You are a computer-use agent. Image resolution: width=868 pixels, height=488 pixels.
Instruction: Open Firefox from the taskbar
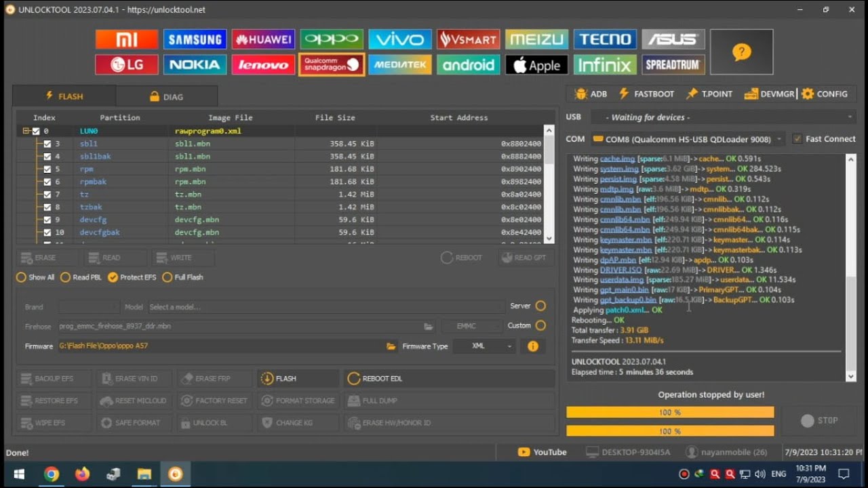click(x=82, y=474)
